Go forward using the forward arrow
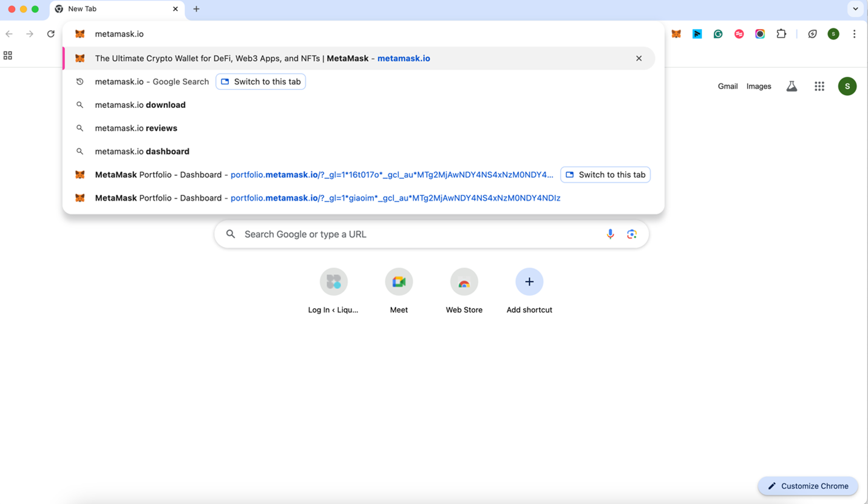Viewport: 868px width, 504px height. click(x=30, y=34)
